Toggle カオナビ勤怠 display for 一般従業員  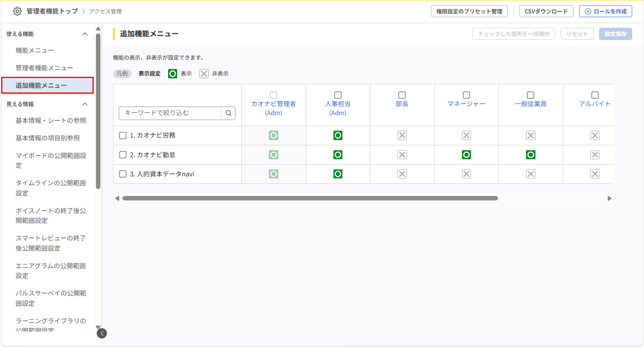pos(531,155)
